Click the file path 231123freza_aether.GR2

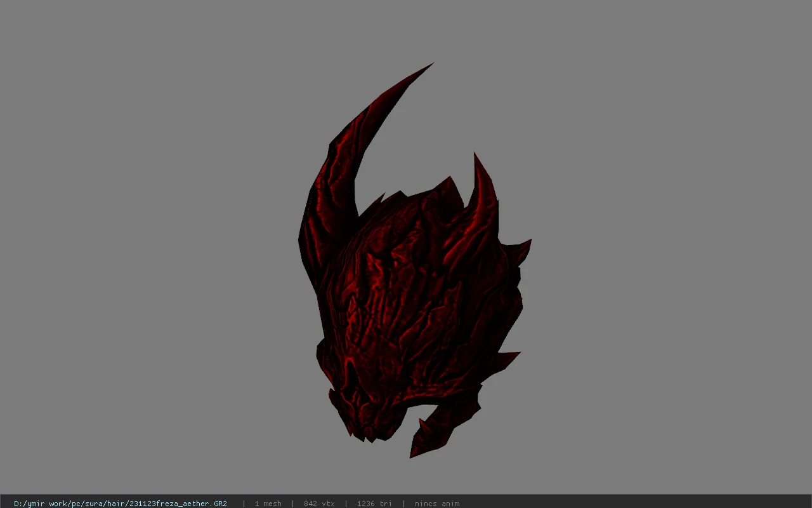[121, 504]
